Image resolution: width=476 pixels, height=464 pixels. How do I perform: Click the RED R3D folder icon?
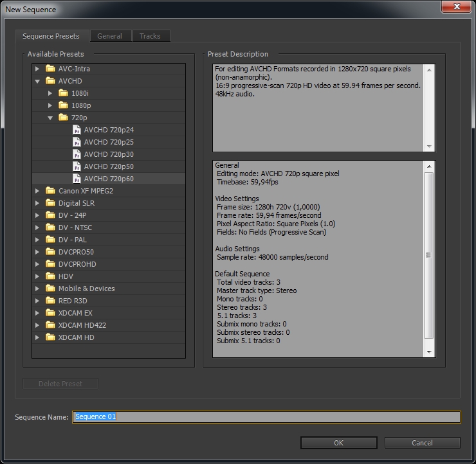point(50,301)
